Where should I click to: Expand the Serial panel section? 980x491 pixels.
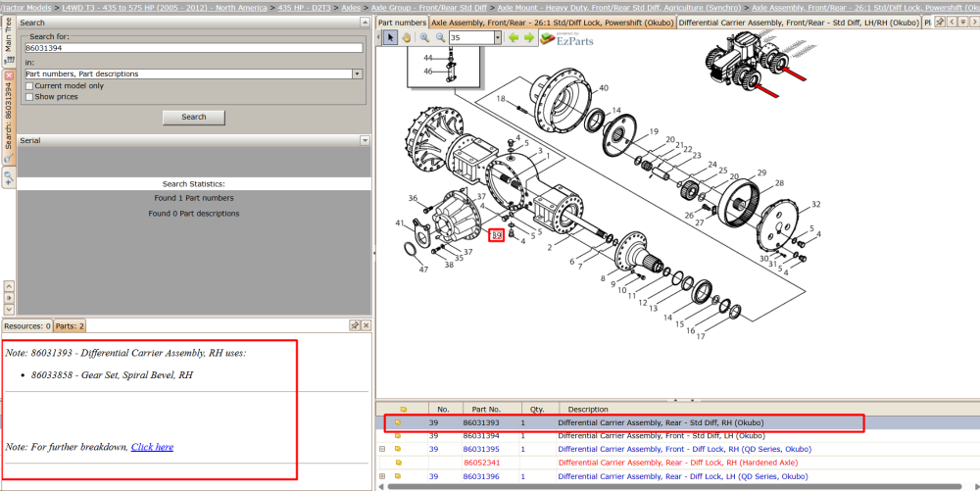[365, 140]
